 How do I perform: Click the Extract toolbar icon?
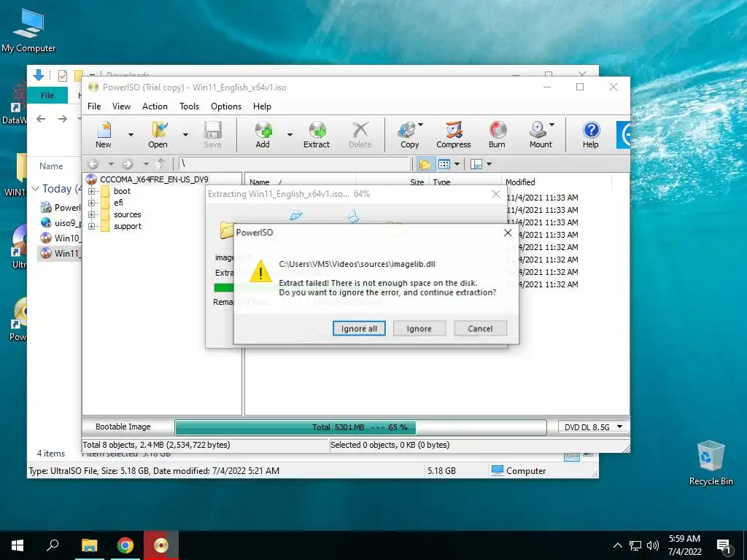(x=317, y=134)
